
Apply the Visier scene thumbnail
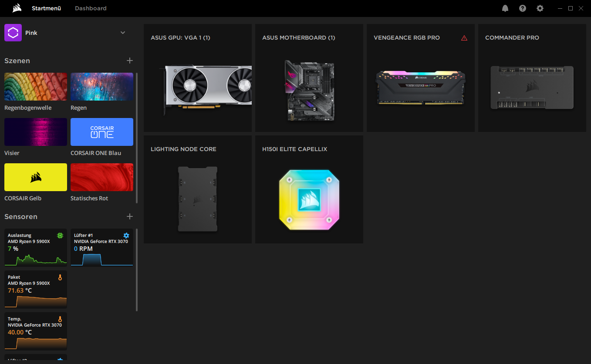point(36,132)
